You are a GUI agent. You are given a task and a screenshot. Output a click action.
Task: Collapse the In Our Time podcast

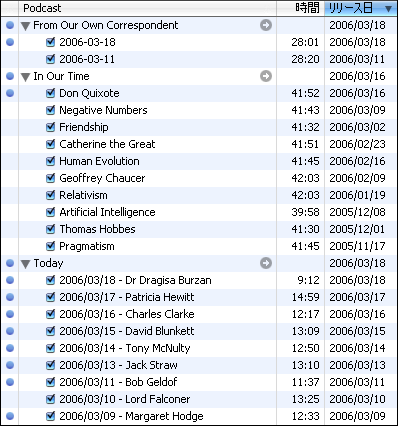tap(25, 77)
